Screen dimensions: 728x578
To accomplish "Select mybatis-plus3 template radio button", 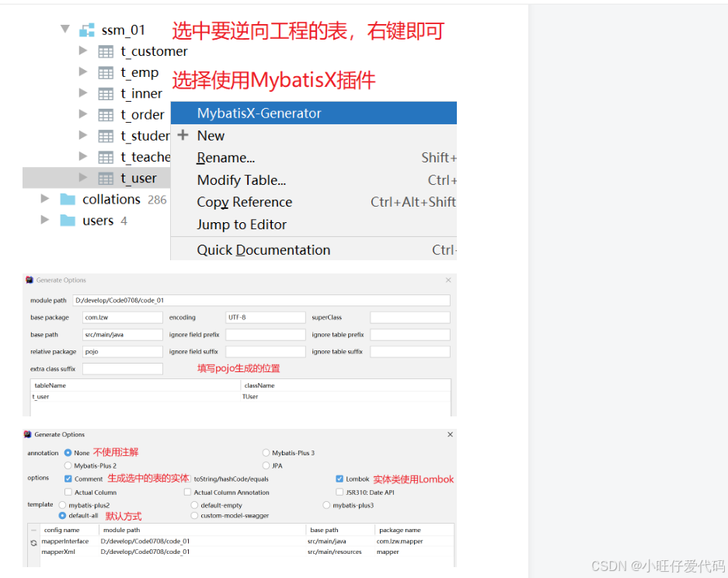I will [x=326, y=505].
